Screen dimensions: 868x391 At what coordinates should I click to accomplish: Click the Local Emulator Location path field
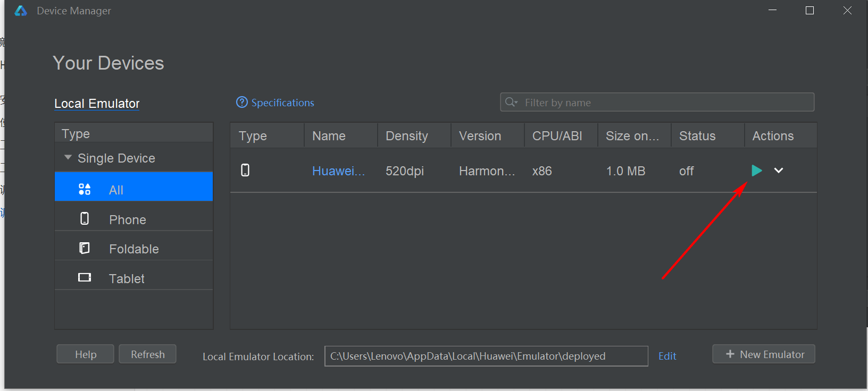486,356
